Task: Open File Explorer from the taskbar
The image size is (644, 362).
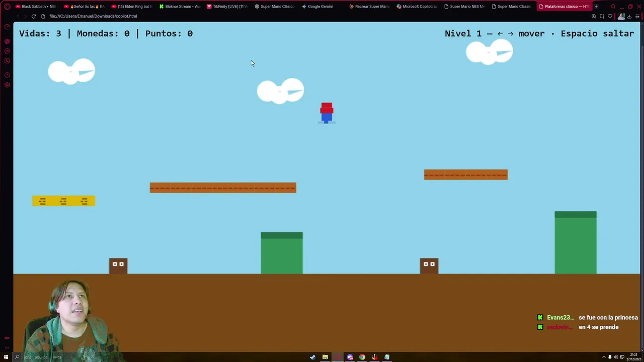Action: pos(325,357)
